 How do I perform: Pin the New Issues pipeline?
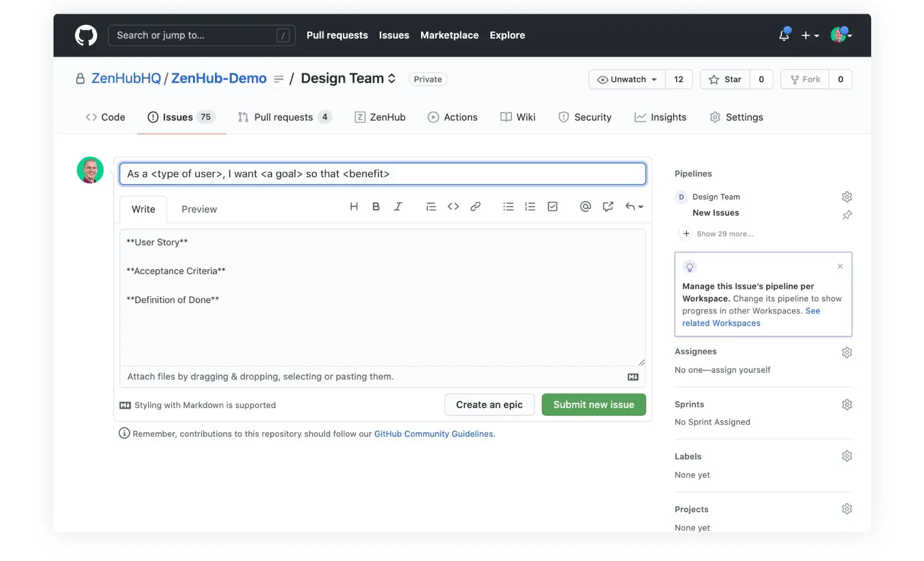click(x=847, y=215)
